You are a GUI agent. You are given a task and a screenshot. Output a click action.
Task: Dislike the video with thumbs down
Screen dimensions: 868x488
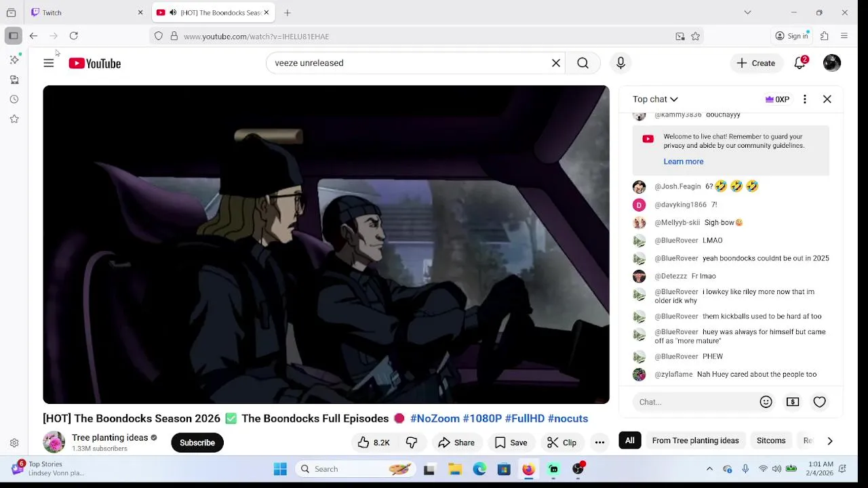coord(412,443)
